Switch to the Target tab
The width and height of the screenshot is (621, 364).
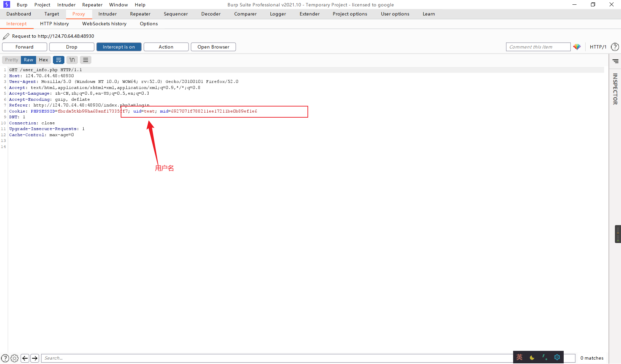coord(52,14)
